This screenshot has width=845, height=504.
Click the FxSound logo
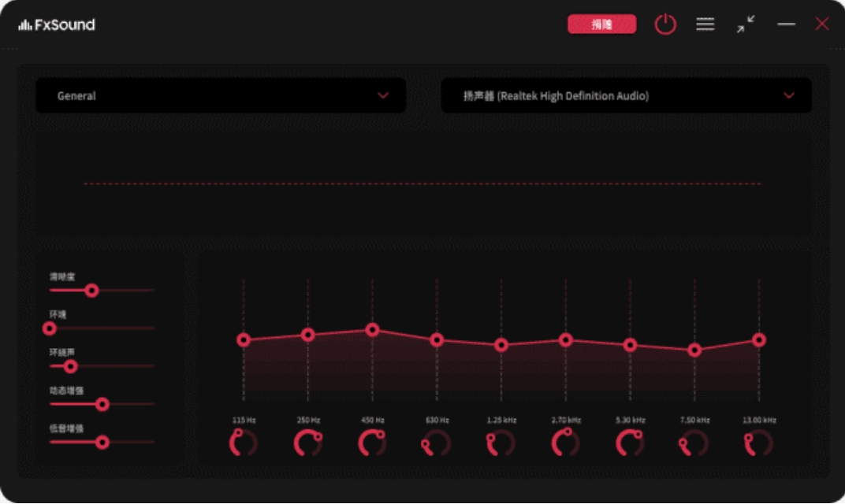(x=57, y=24)
